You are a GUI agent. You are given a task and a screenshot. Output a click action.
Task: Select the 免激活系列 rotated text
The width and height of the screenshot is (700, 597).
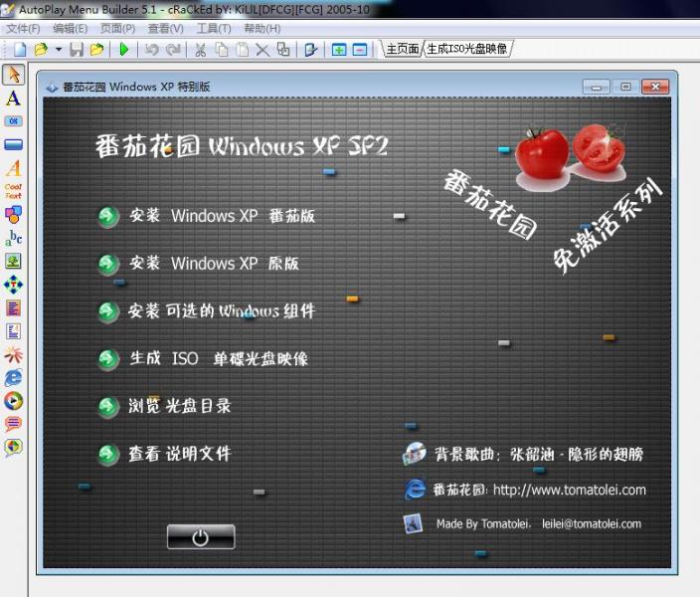tap(608, 226)
